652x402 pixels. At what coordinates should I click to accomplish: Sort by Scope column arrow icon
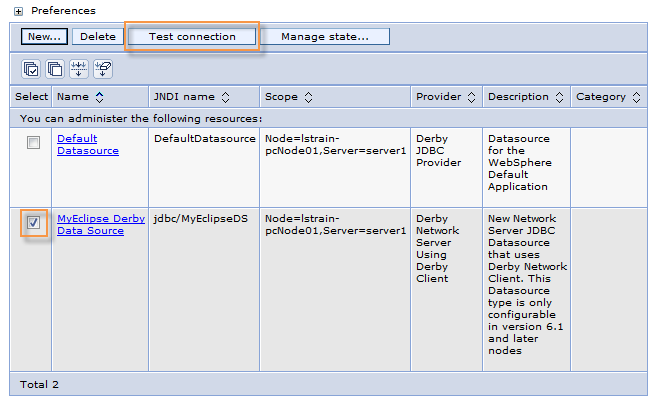tap(307, 97)
